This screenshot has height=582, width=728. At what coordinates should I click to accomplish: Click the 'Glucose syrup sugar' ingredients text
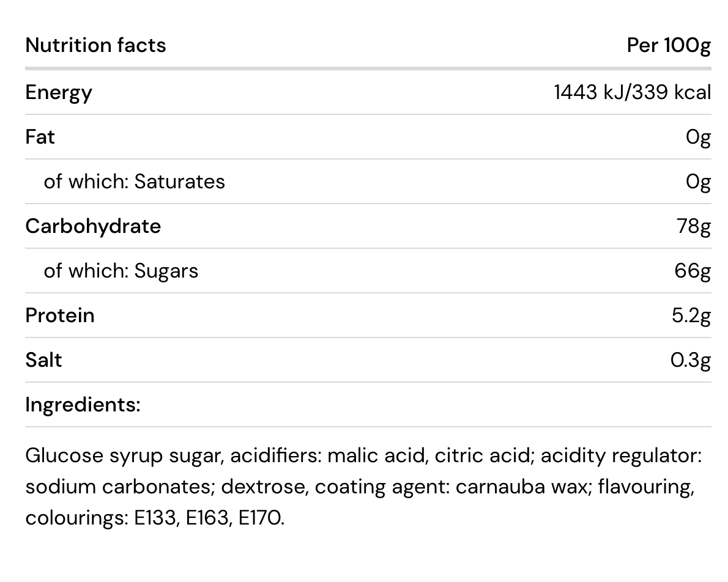[x=123, y=456]
